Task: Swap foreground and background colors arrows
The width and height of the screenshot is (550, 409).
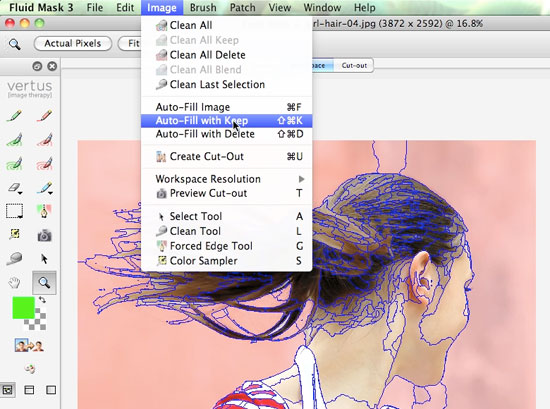Action: coord(42,300)
